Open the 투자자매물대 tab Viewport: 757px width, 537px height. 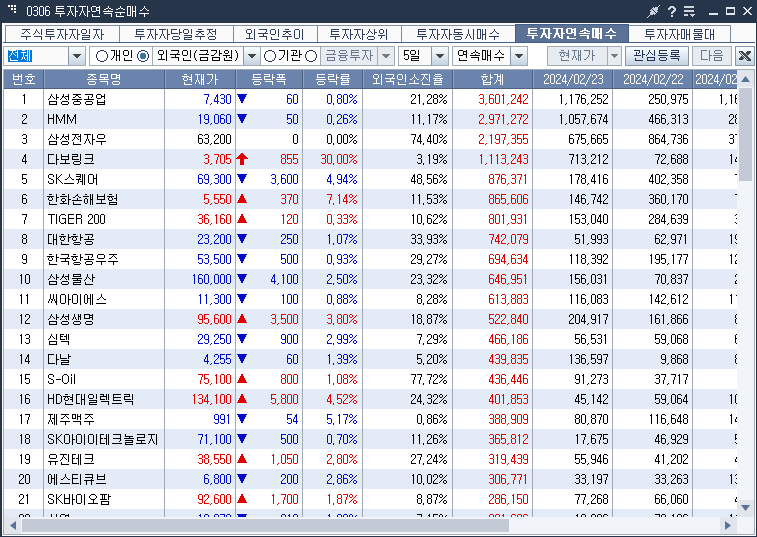point(680,34)
